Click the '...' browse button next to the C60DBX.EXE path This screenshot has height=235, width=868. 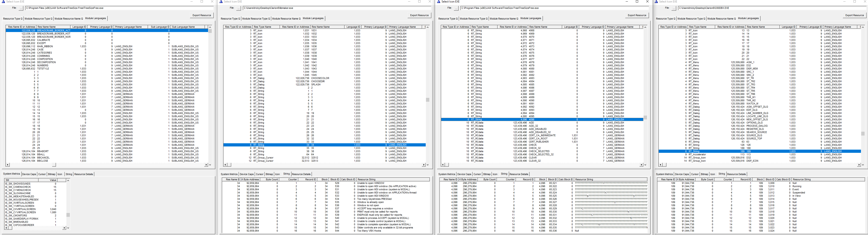coord(673,8)
